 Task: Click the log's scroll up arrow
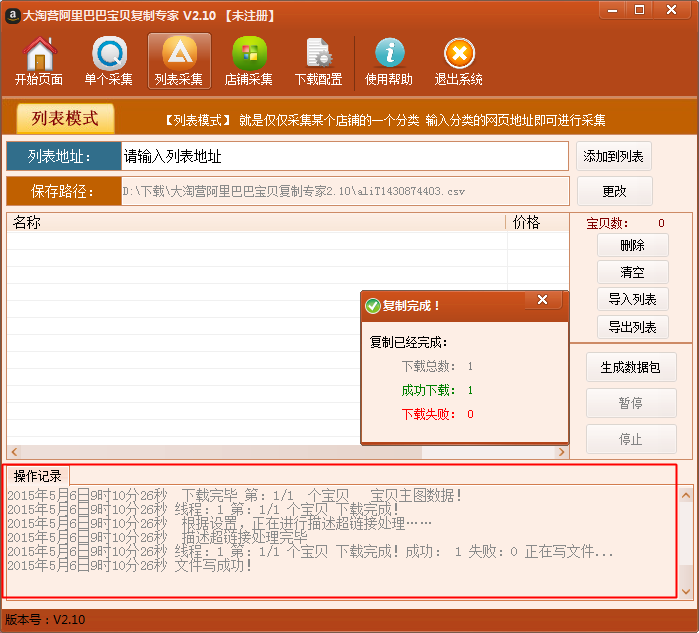[686, 495]
